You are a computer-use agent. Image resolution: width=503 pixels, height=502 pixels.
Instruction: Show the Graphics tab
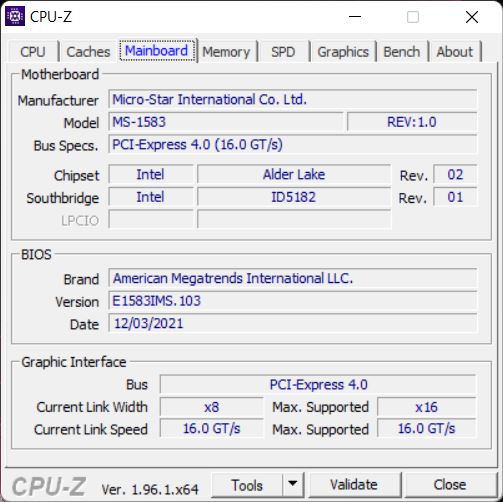(x=343, y=52)
